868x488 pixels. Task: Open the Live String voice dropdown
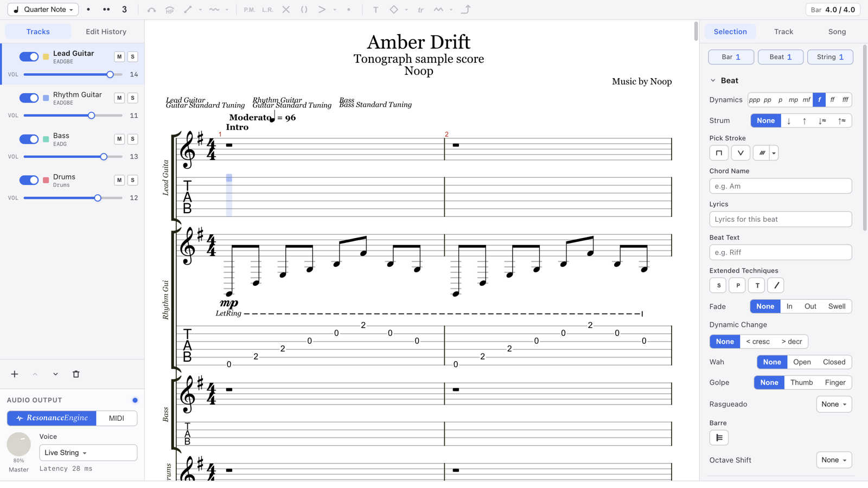point(88,453)
